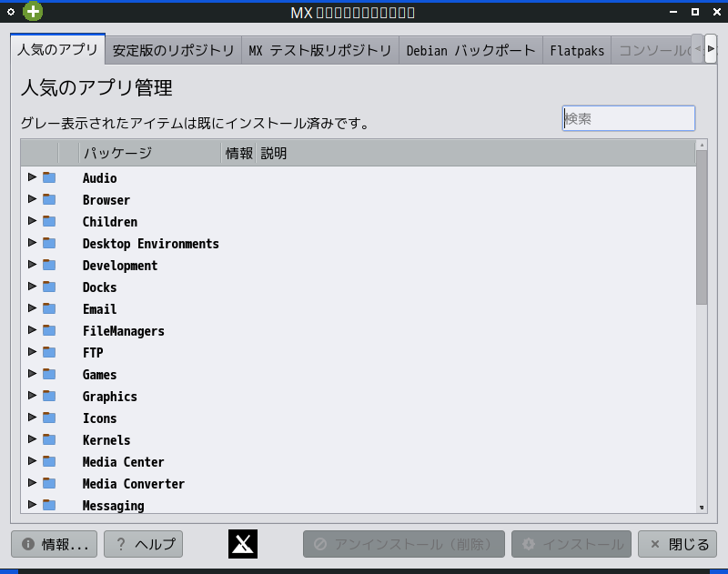This screenshot has height=574, width=728.
Task: Click the 情報... button
Action: (x=55, y=544)
